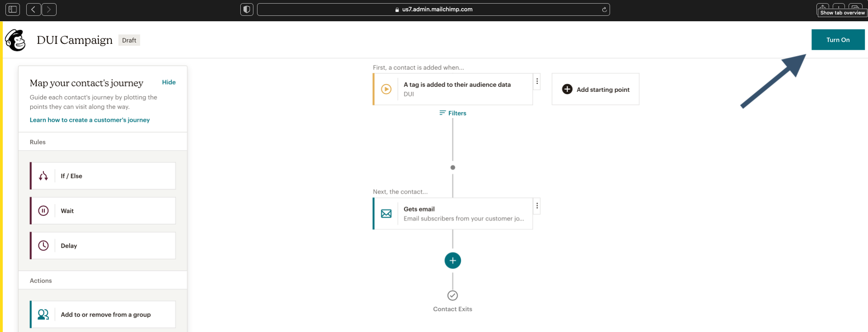
Task: Click the Contact Exits checkmark icon
Action: (x=453, y=295)
